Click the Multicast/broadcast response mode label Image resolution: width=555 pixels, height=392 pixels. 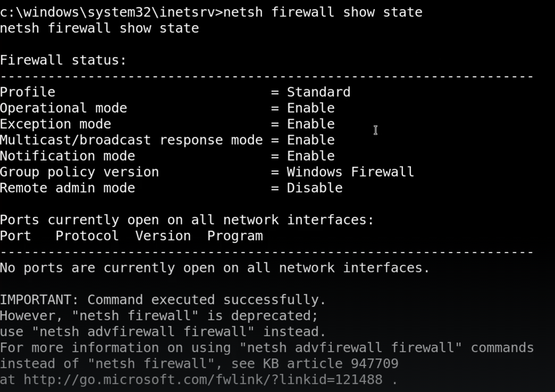(131, 140)
